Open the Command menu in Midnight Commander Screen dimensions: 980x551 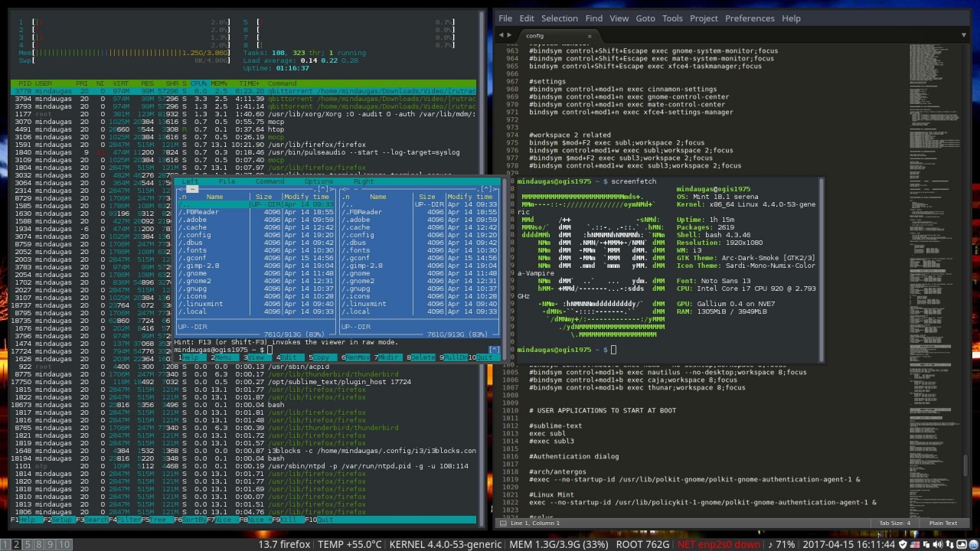click(x=269, y=181)
